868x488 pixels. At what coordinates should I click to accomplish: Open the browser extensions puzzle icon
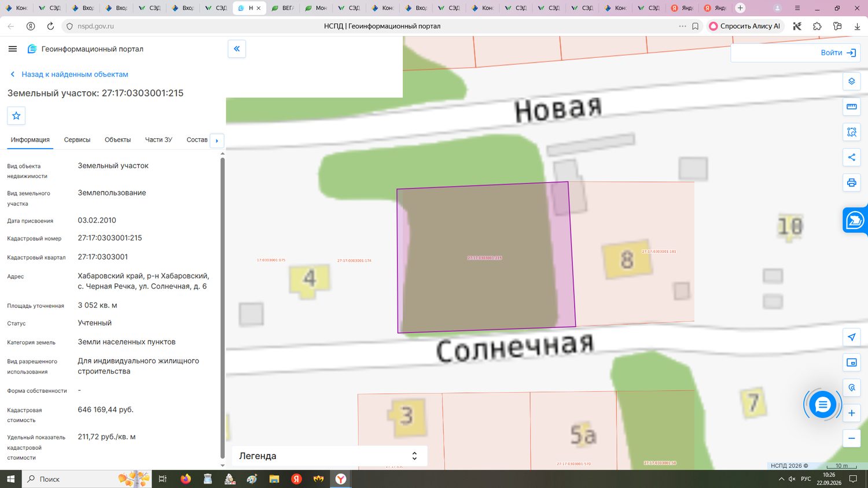click(x=817, y=26)
